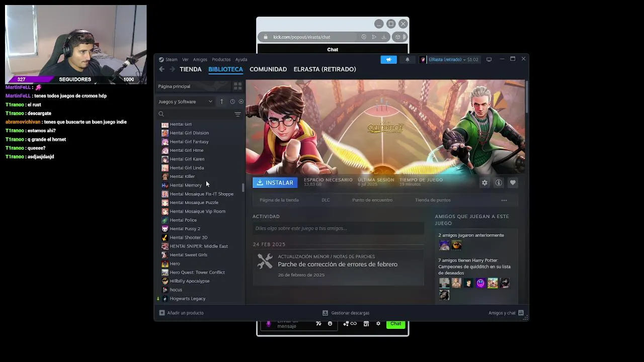Click the INSTALAR button
This screenshot has height=362, width=644.
coord(275,183)
